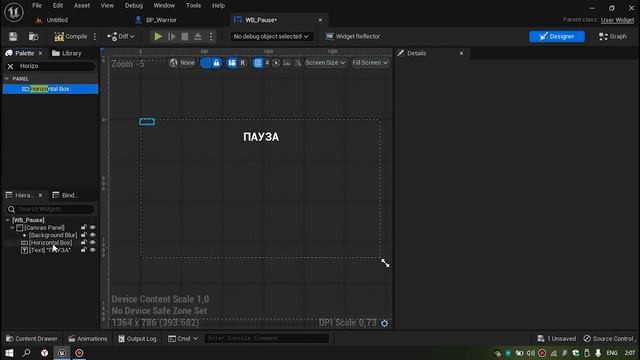Close the WB_Pause tab
The width and height of the screenshot is (640, 360).
(320, 20)
